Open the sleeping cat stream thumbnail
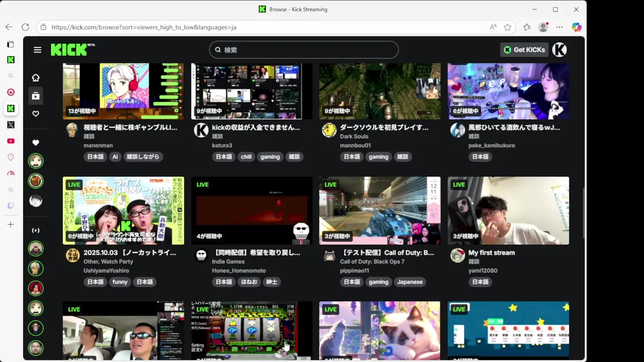Screen dimensions: 644x362 [380, 331]
